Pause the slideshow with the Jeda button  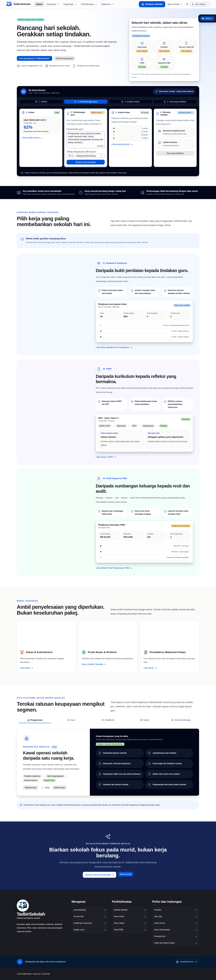(x=46, y=788)
